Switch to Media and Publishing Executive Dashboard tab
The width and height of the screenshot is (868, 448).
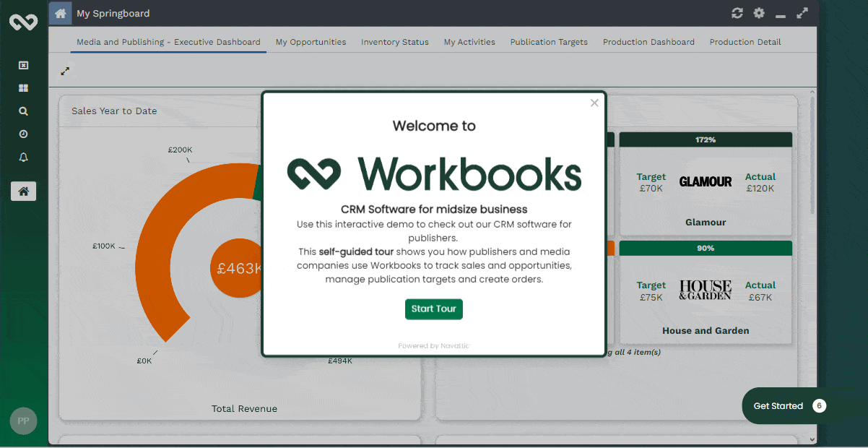pos(169,42)
